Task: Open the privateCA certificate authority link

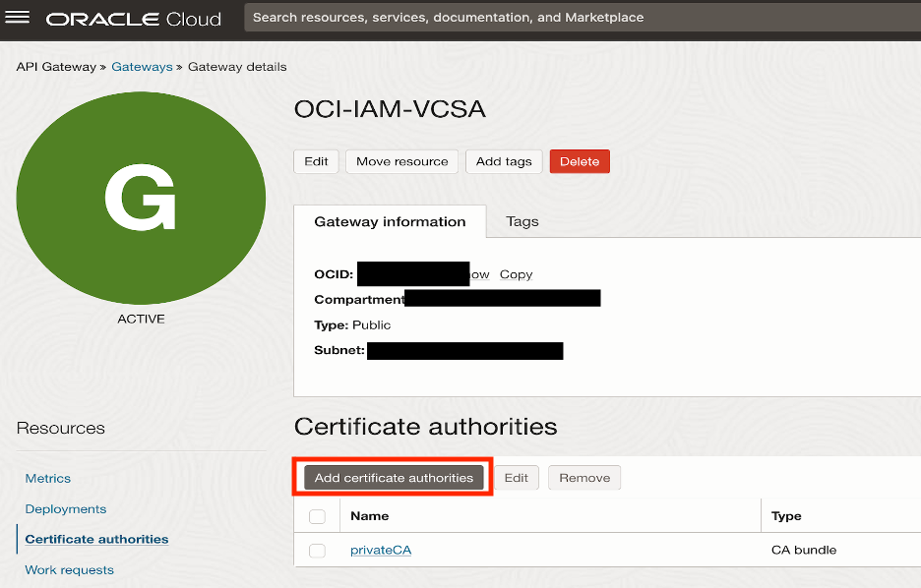Action: [381, 551]
